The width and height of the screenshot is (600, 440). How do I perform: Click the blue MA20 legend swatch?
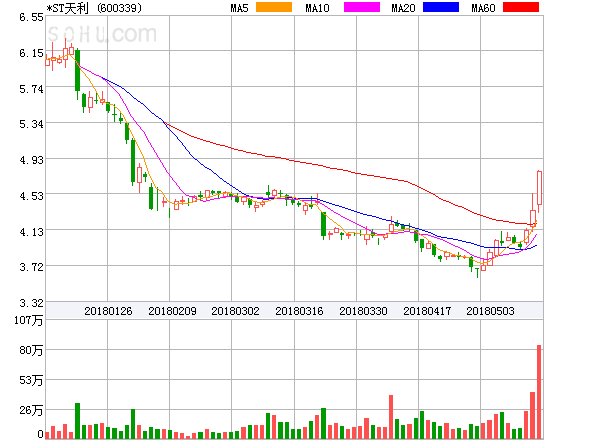tap(441, 7)
